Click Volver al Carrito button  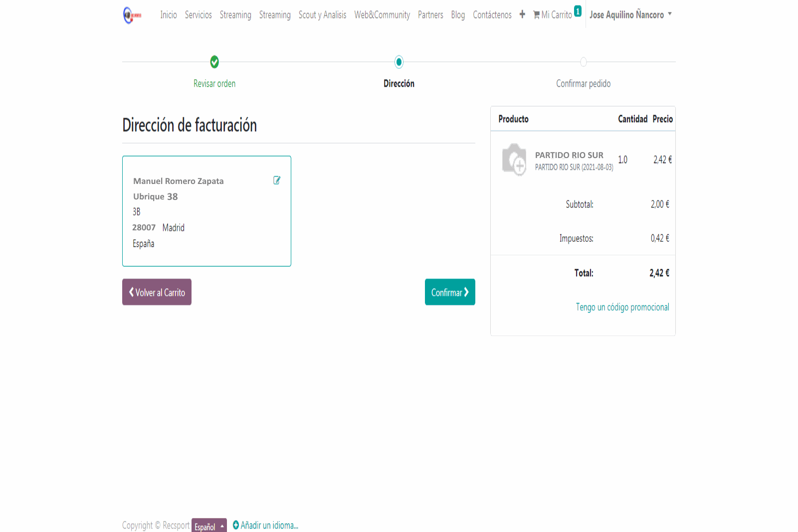[157, 292]
